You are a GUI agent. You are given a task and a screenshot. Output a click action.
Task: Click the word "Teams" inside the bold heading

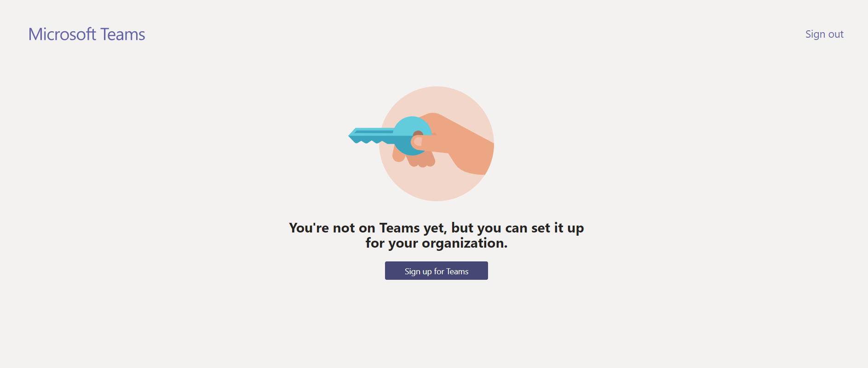pyautogui.click(x=399, y=228)
